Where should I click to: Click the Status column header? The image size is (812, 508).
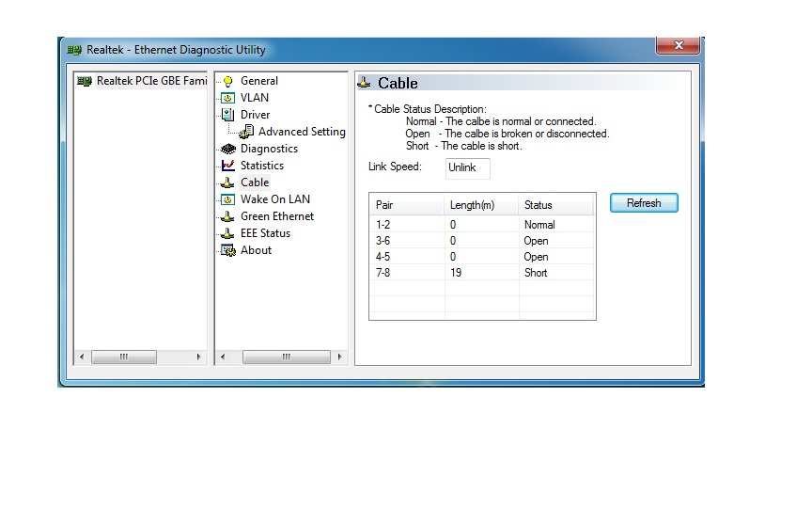pyautogui.click(x=555, y=205)
